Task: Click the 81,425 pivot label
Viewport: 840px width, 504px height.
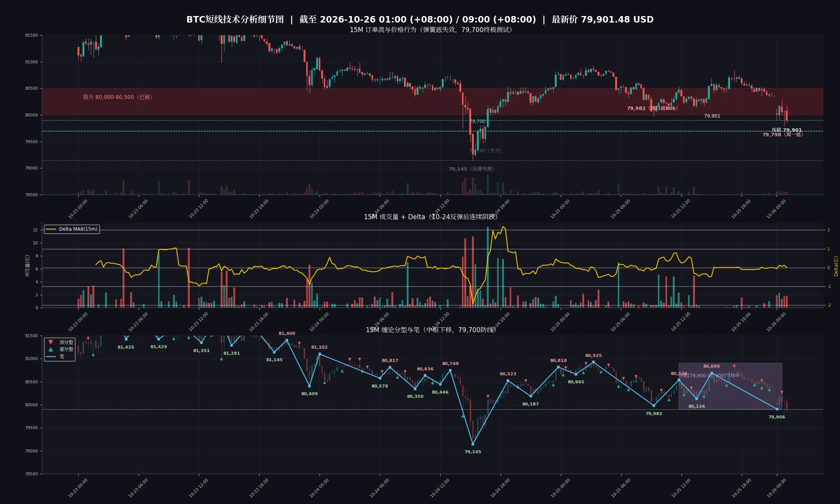Action: coord(126,347)
